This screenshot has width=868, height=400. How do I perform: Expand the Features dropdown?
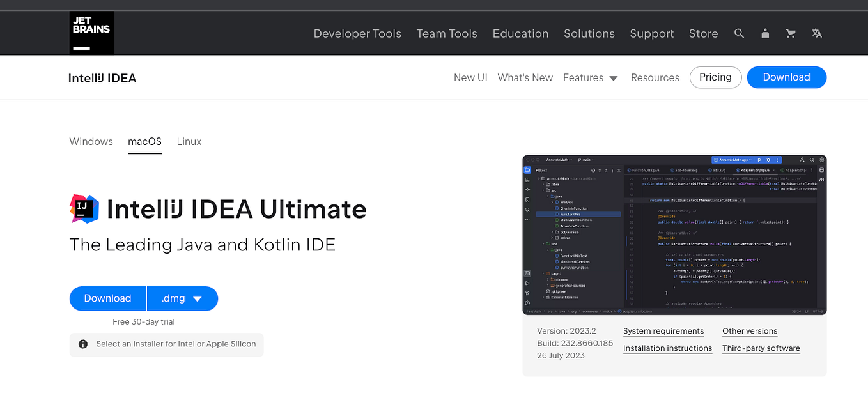[x=590, y=77]
